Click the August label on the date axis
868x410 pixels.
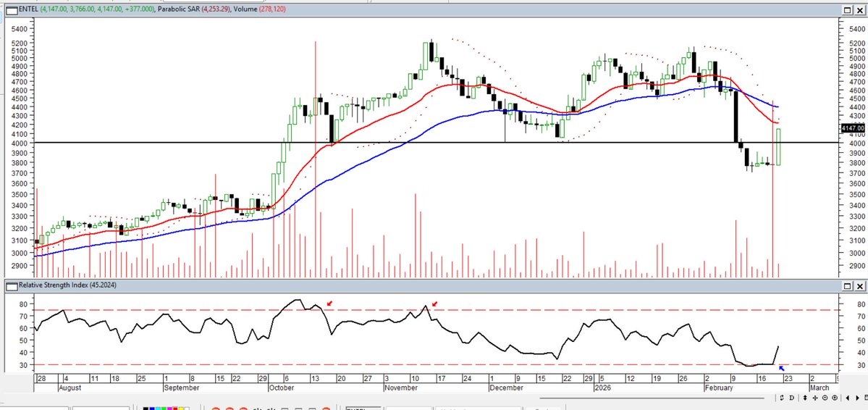point(69,388)
